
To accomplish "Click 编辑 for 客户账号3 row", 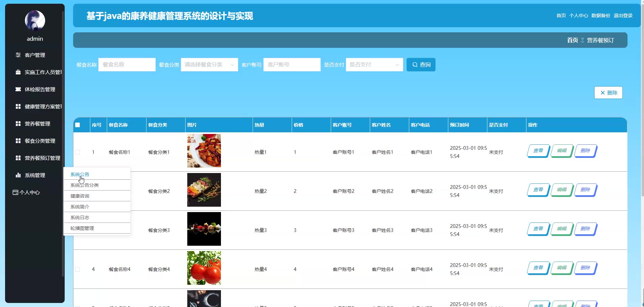I will [562, 229].
